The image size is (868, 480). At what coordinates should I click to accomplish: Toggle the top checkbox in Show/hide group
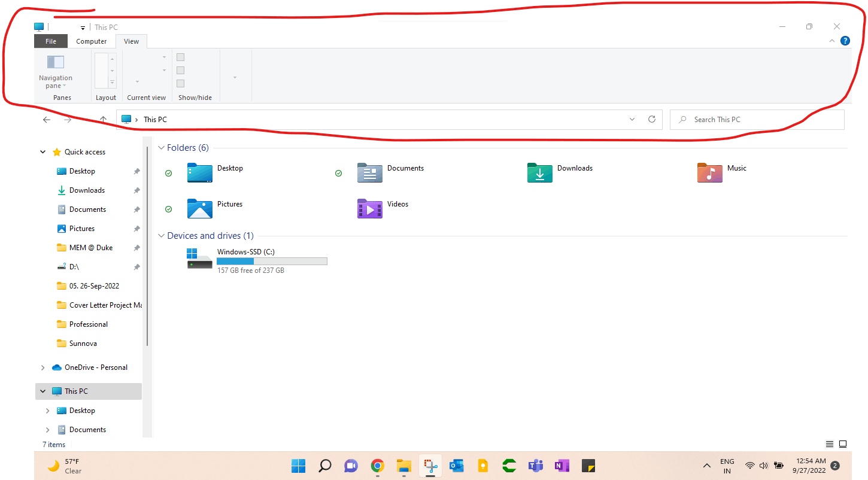[180, 56]
